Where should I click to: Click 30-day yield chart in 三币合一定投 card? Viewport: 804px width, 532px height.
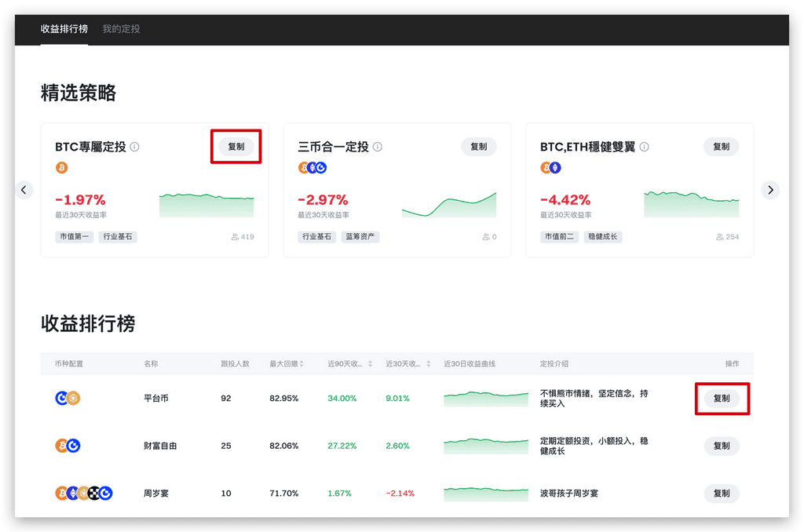coord(449,205)
